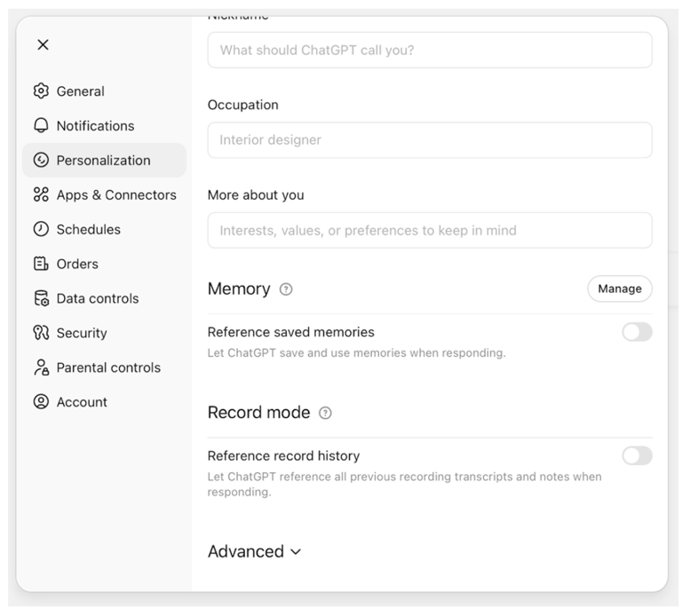
Task: Open the Security settings tab
Action: [x=105, y=333]
